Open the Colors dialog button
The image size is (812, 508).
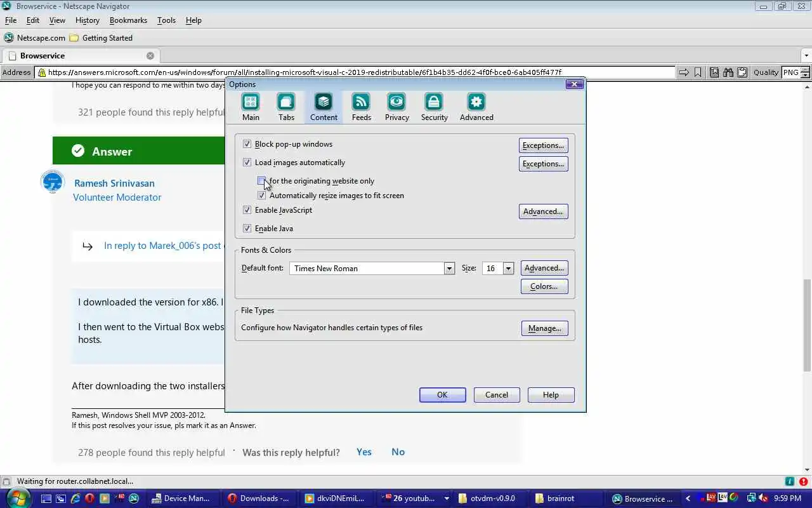tap(544, 286)
